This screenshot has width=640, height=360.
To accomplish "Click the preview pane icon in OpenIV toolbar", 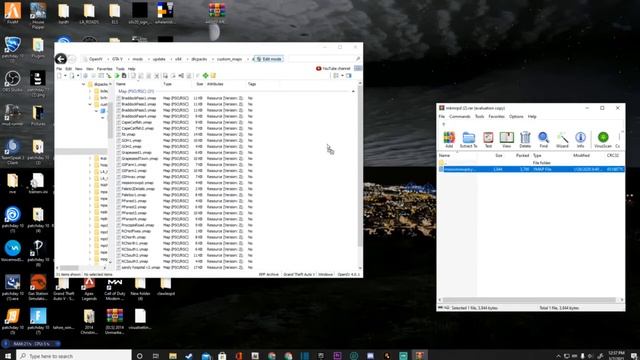I will (349, 76).
